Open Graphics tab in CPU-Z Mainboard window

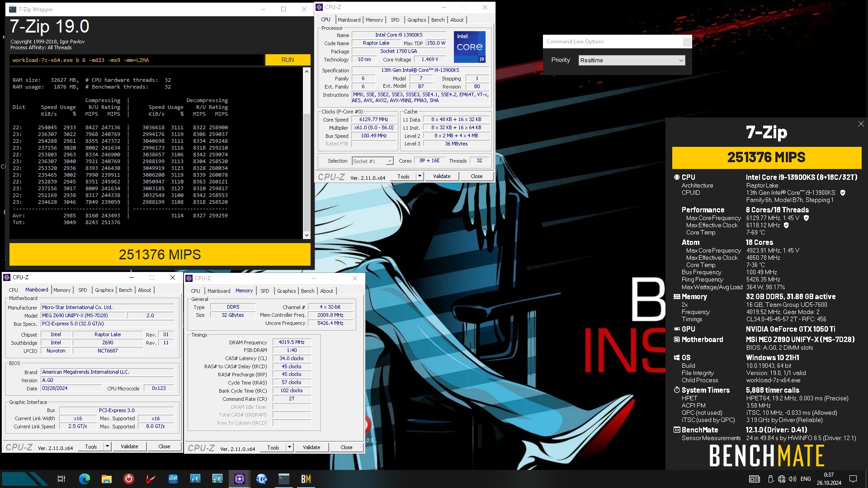pos(104,290)
